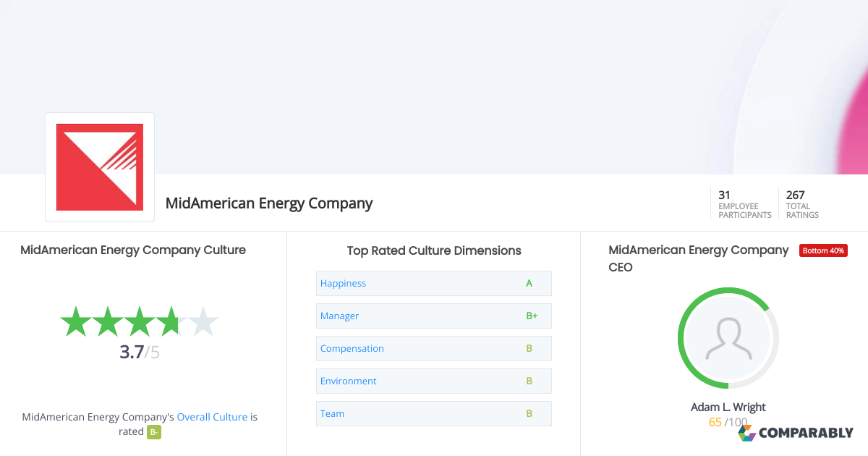Click the 31 Employee Participants stat
The image size is (868, 456).
(x=744, y=203)
